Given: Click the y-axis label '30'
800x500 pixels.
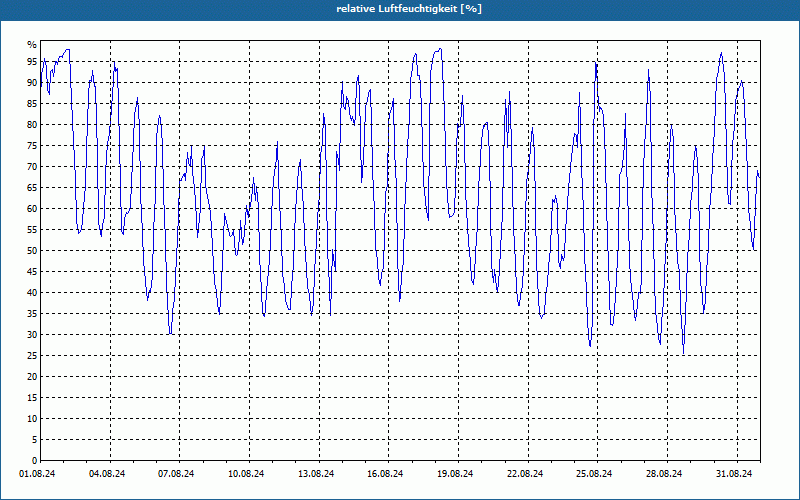Looking at the screenshot, I should click(32, 335).
